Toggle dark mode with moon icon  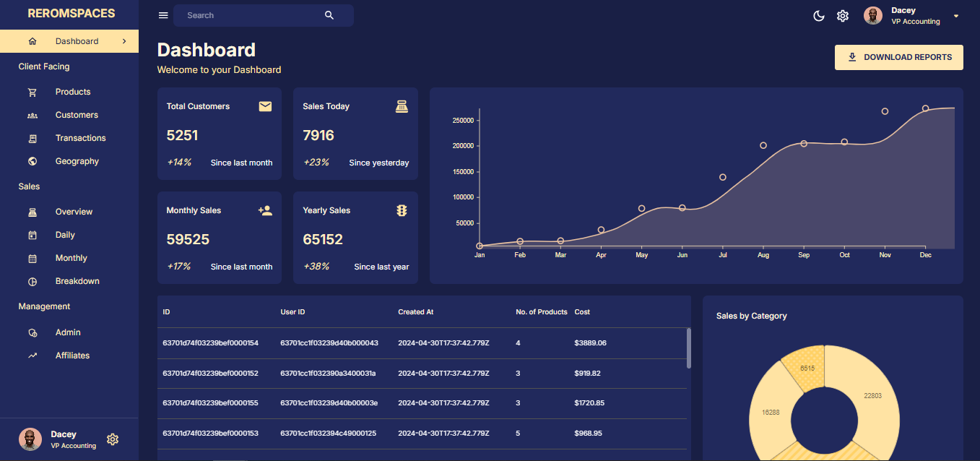(819, 16)
